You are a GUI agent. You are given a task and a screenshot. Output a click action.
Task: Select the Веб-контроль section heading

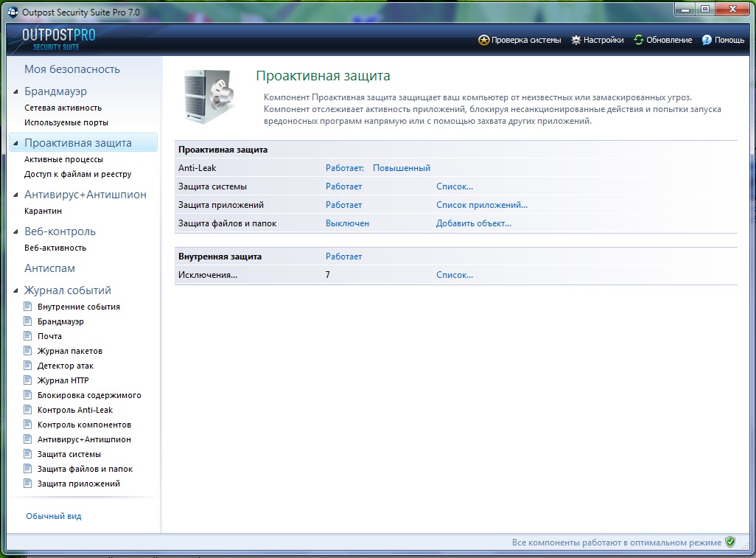[60, 231]
